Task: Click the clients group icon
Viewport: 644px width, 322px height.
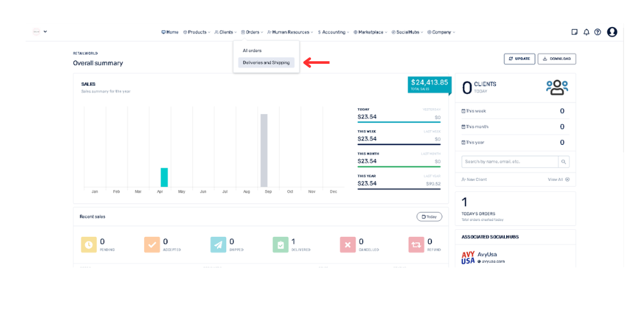Action: pyautogui.click(x=556, y=88)
